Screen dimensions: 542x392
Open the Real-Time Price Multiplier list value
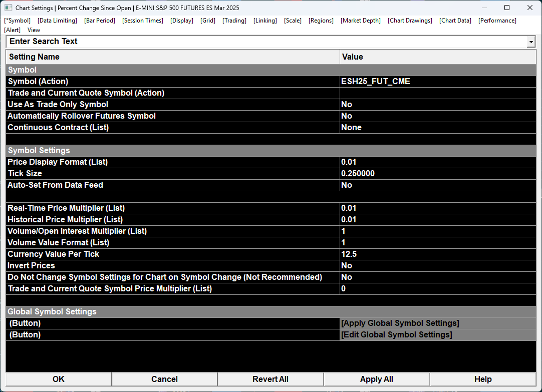click(x=438, y=208)
